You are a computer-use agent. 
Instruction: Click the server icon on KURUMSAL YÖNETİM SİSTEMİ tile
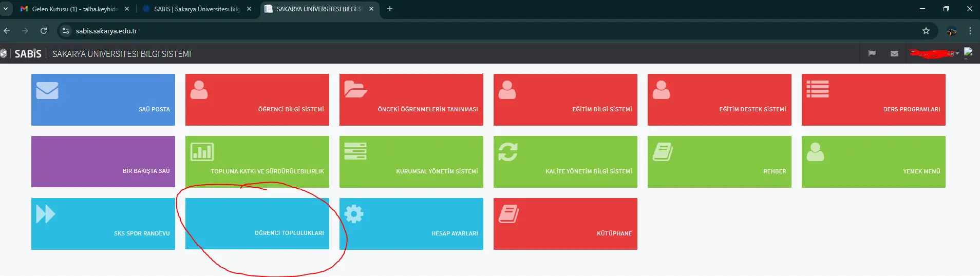tap(355, 151)
